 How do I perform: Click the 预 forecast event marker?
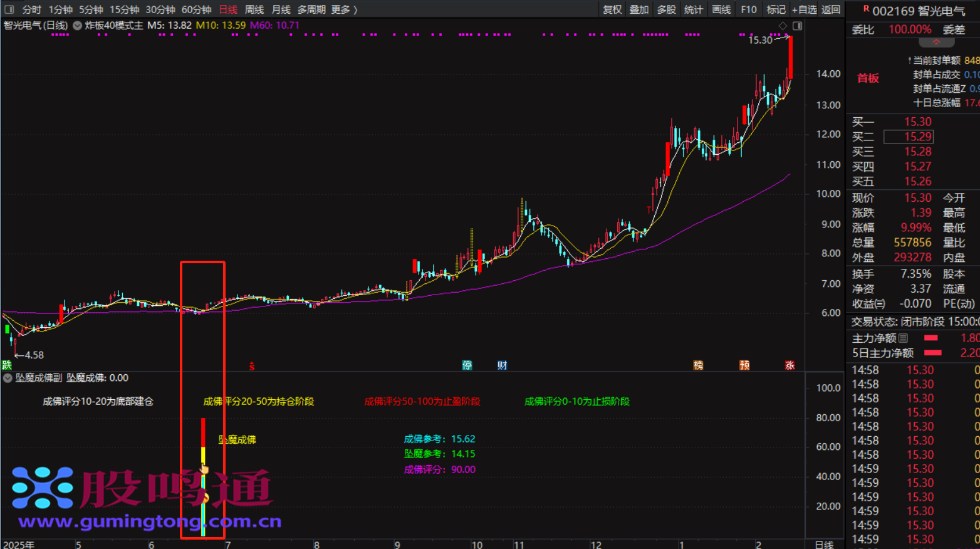pos(744,365)
